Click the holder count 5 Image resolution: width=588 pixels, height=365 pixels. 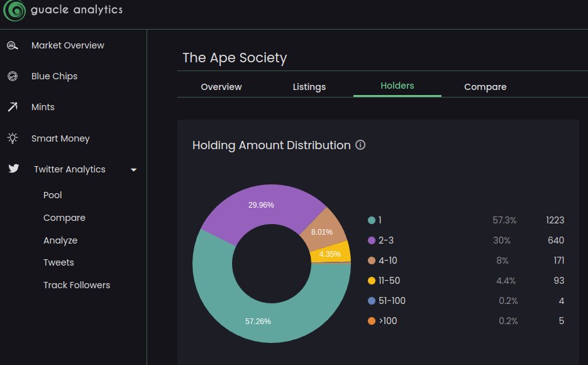tap(562, 321)
